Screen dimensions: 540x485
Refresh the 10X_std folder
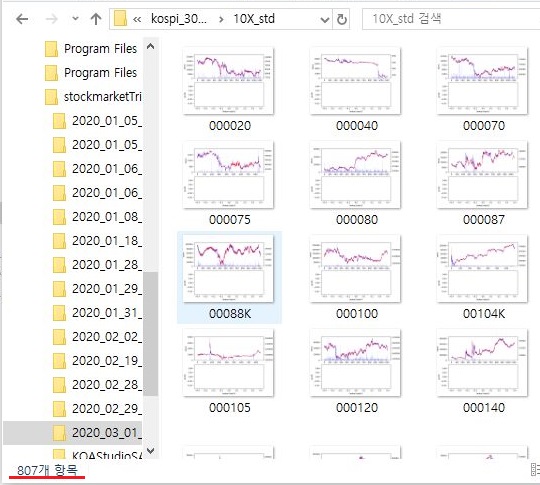click(x=341, y=19)
